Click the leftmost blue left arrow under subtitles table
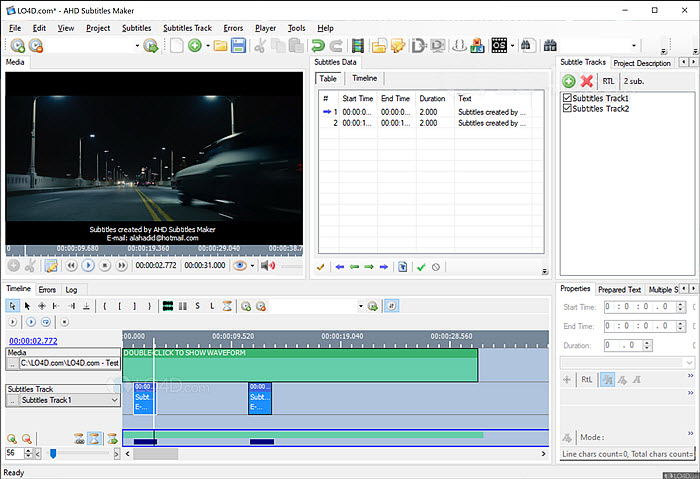This screenshot has height=479, width=700. (340, 267)
